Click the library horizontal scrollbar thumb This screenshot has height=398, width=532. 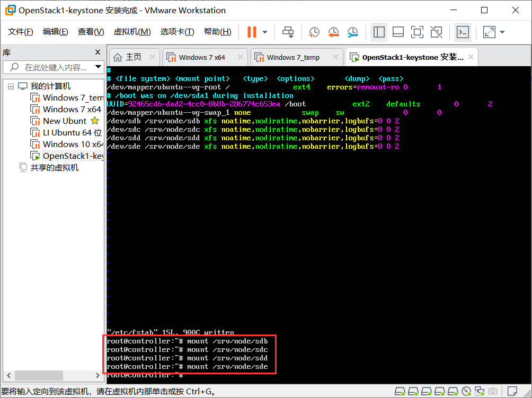click(39, 375)
